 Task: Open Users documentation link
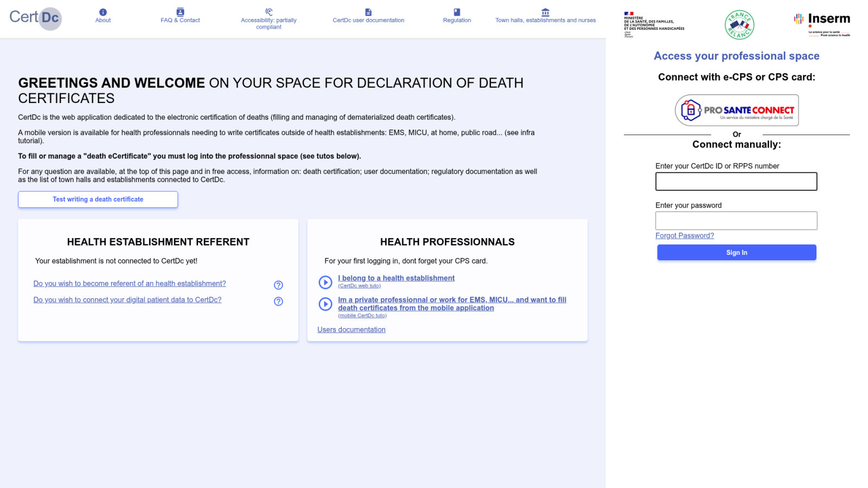[352, 330]
